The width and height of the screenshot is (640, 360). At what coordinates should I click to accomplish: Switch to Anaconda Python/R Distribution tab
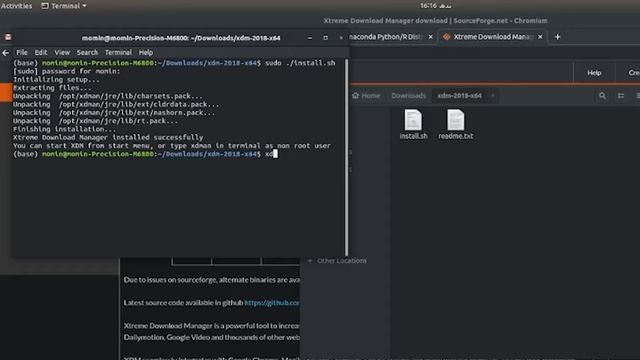[385, 37]
